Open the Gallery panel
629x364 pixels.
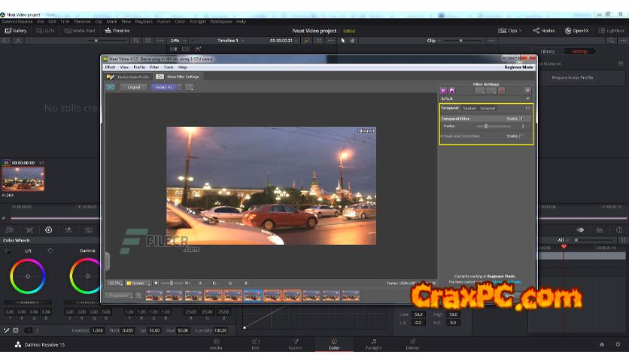15,31
